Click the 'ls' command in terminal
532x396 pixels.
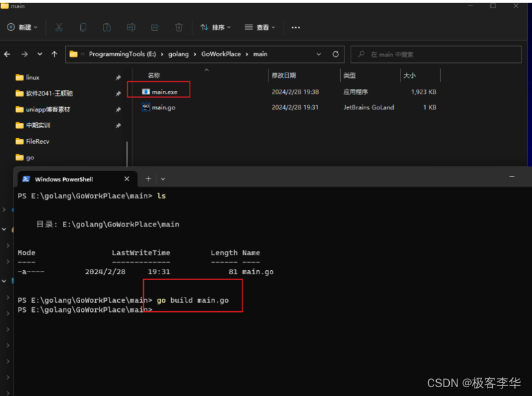click(161, 196)
